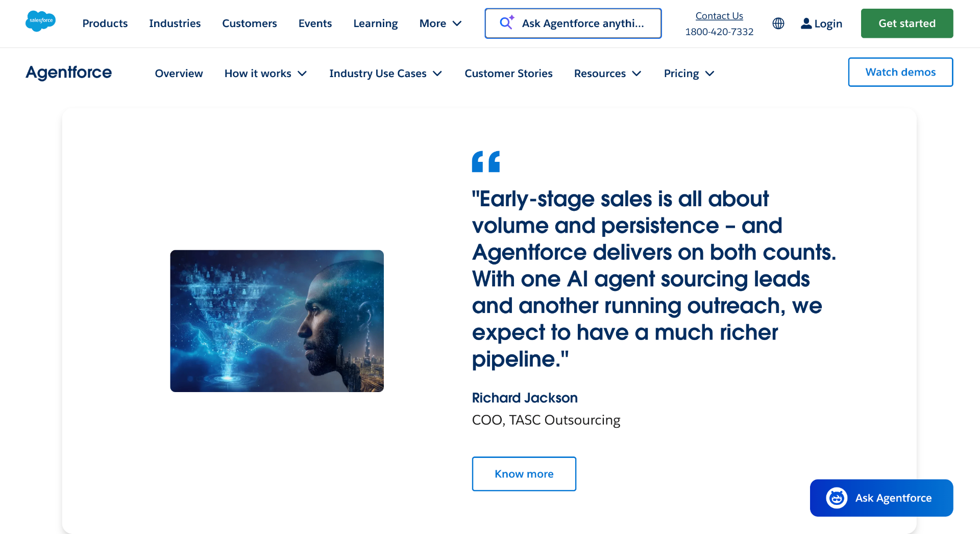Expand the How it works dropdown
The image size is (980, 534).
[265, 74]
